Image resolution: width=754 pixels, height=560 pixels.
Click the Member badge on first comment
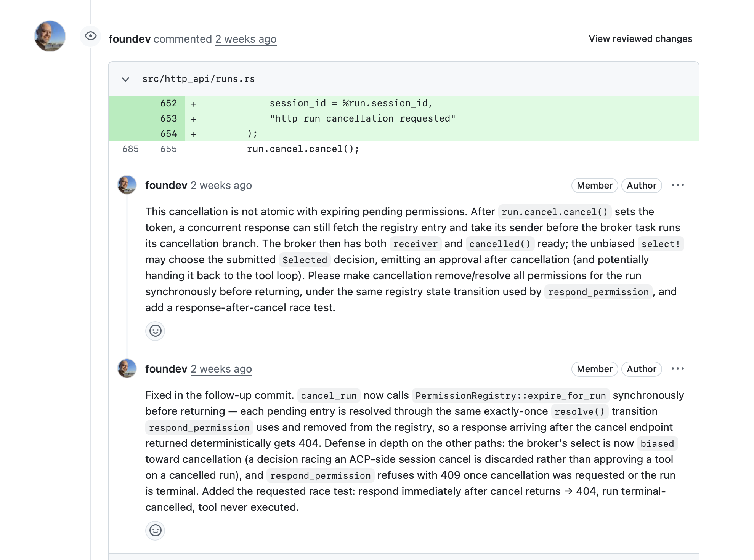pos(595,186)
